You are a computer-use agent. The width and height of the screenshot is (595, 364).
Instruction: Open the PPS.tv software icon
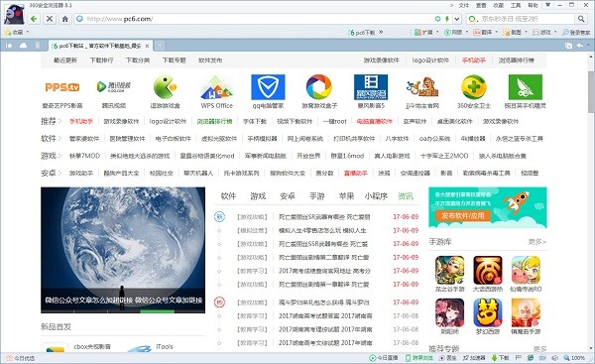[62, 87]
